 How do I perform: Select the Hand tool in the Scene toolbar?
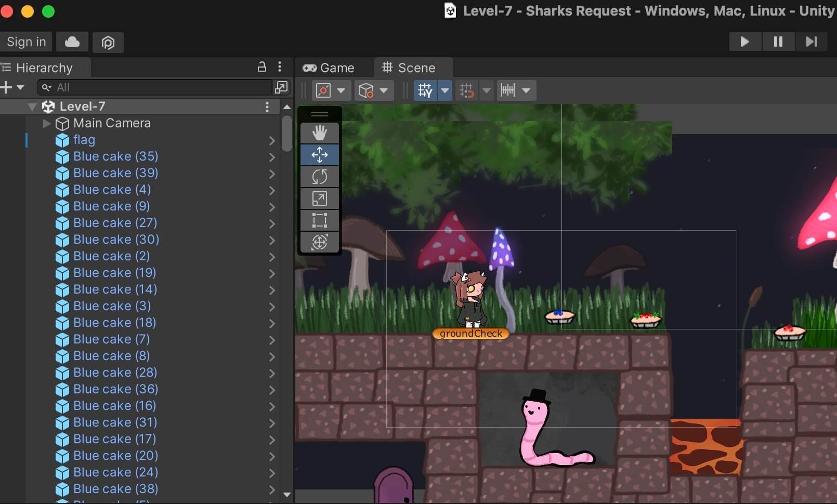click(x=320, y=132)
